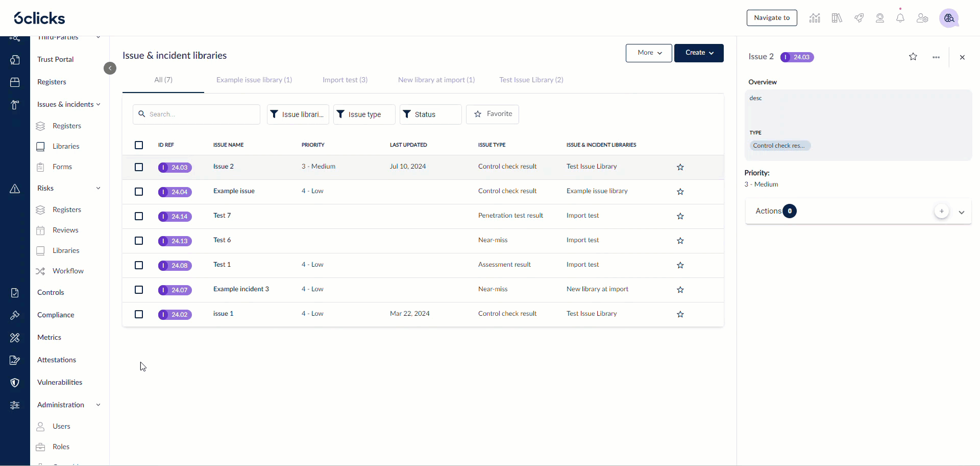
Task: Open the Create dropdown button
Action: (699, 53)
